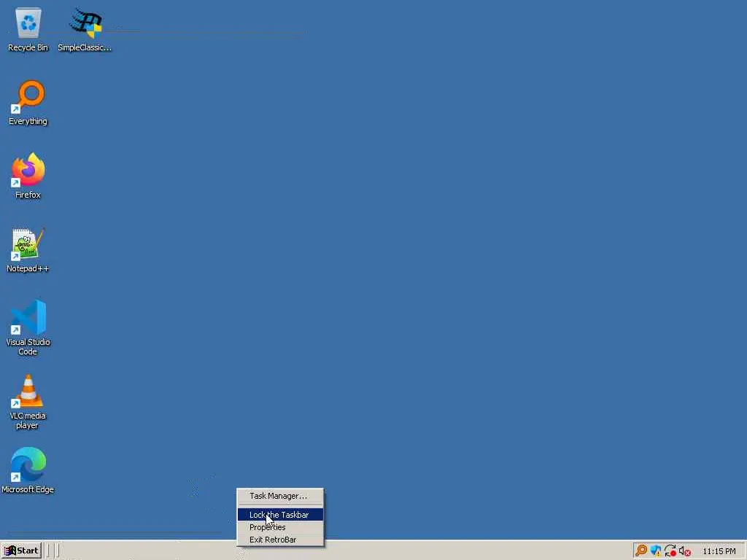Select the SimpleClassic desktop icon

(85, 29)
